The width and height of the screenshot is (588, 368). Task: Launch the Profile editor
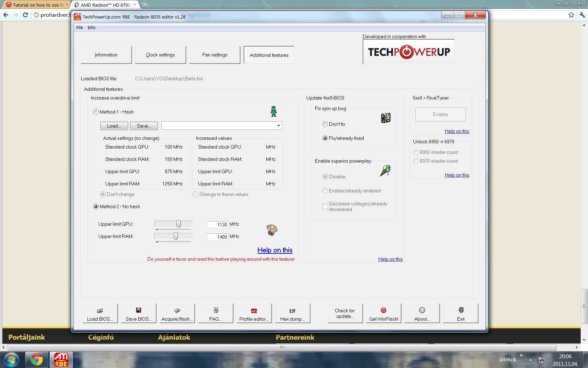pyautogui.click(x=254, y=313)
